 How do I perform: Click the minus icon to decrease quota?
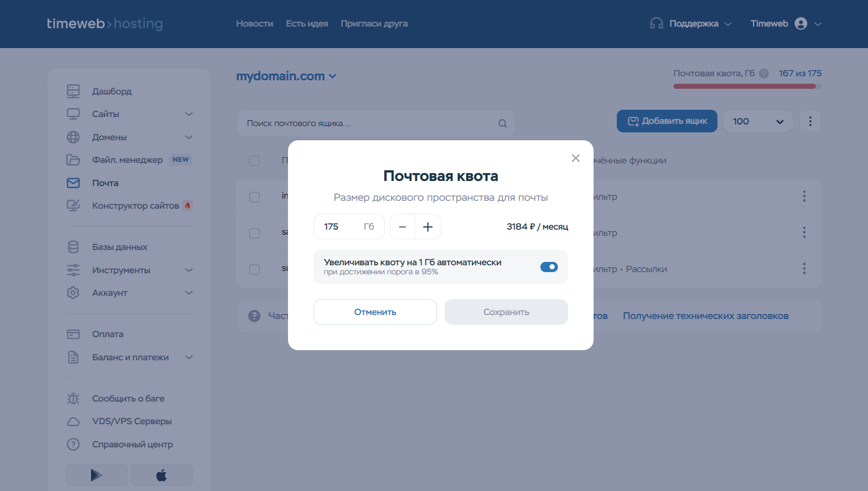tap(402, 227)
